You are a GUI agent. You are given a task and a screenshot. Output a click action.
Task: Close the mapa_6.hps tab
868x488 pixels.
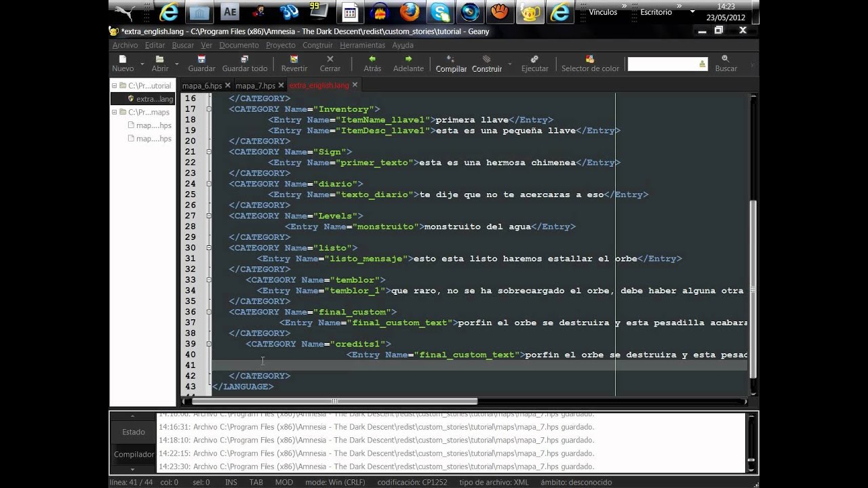click(x=228, y=85)
